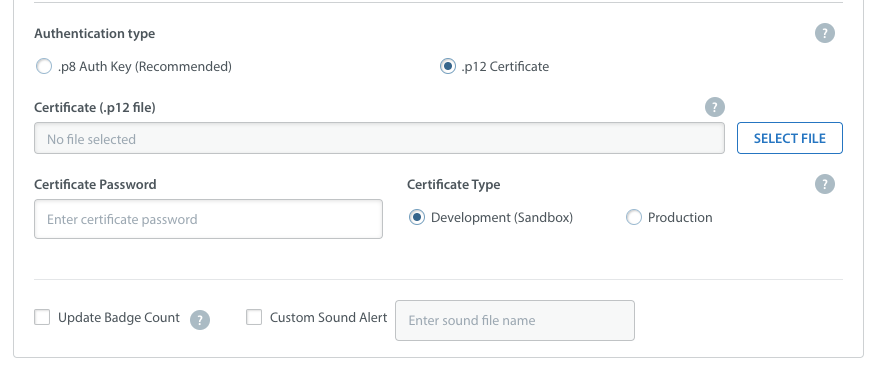Enable Custom Sound Alert checkbox
Viewport: 872px width, 368px height.
coord(254,317)
